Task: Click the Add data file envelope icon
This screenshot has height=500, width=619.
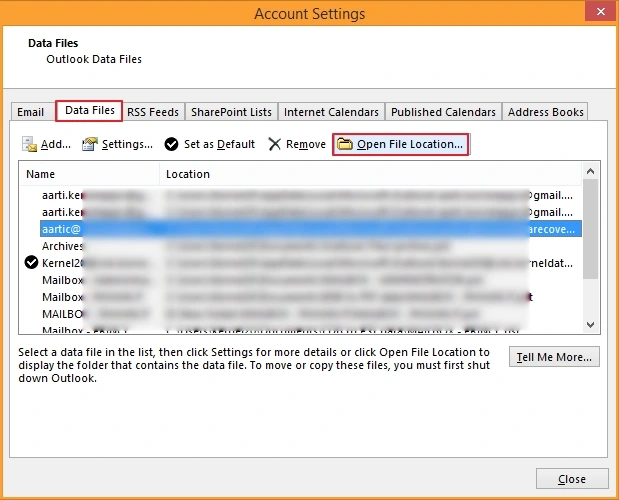Action: click(x=29, y=144)
